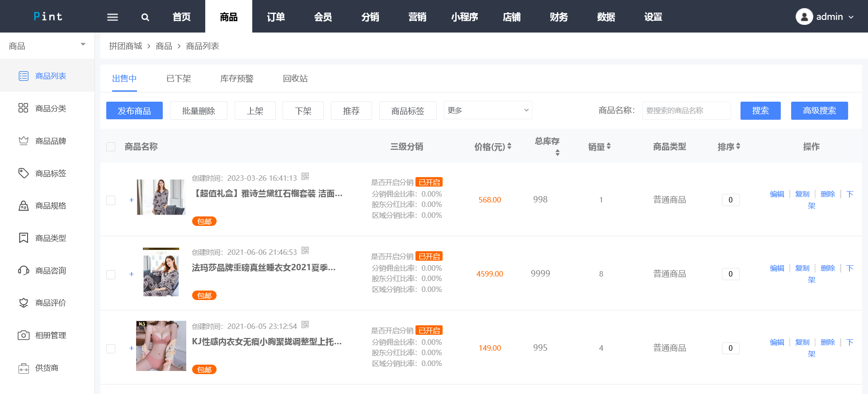Switch to the 库存预警 tab
The image size is (868, 394).
(x=237, y=79)
